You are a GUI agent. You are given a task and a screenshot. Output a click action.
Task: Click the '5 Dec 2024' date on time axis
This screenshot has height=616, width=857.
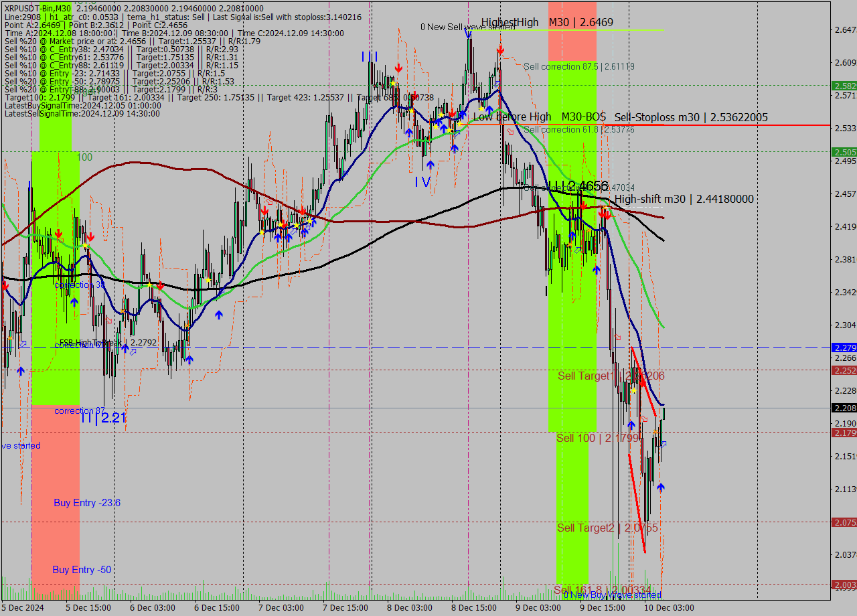pos(22,607)
